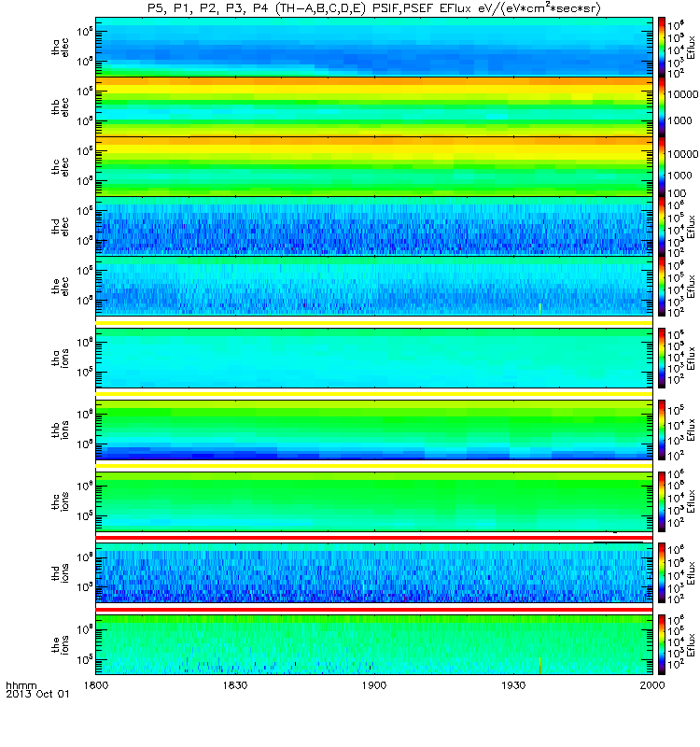Click the plot title mentioning PSIF,PSEF EFlux

click(374, 8)
